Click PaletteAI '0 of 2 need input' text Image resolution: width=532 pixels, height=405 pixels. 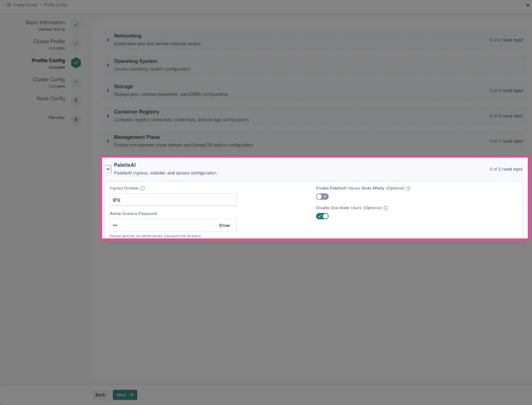[x=506, y=169]
